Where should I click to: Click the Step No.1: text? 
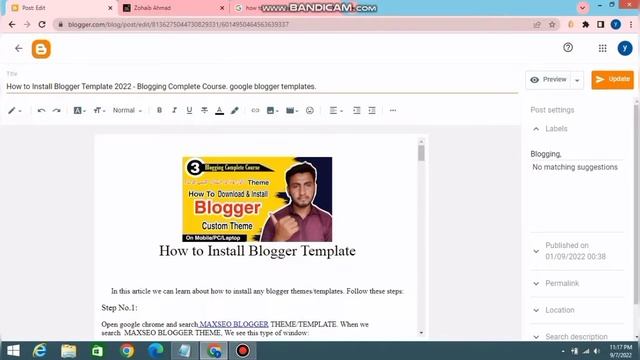pos(119,308)
